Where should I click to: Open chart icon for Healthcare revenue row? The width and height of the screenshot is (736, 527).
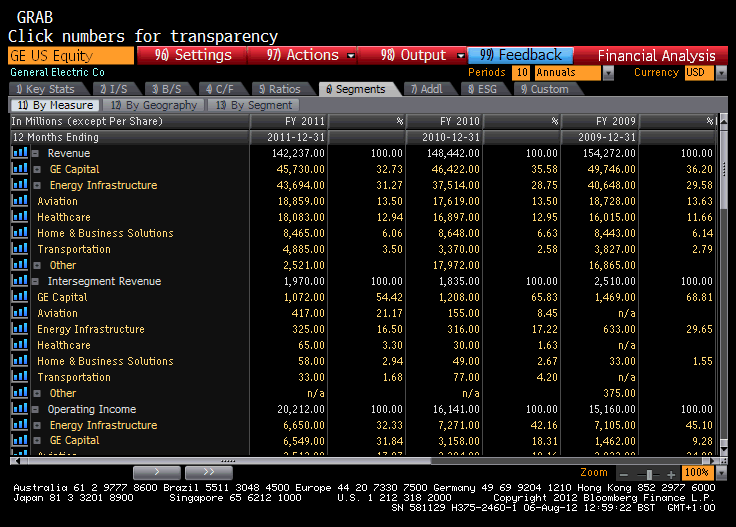tap(20, 216)
